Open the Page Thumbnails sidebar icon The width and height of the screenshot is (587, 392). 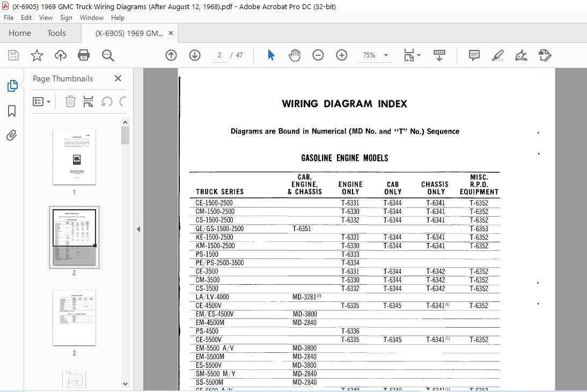[x=12, y=86]
